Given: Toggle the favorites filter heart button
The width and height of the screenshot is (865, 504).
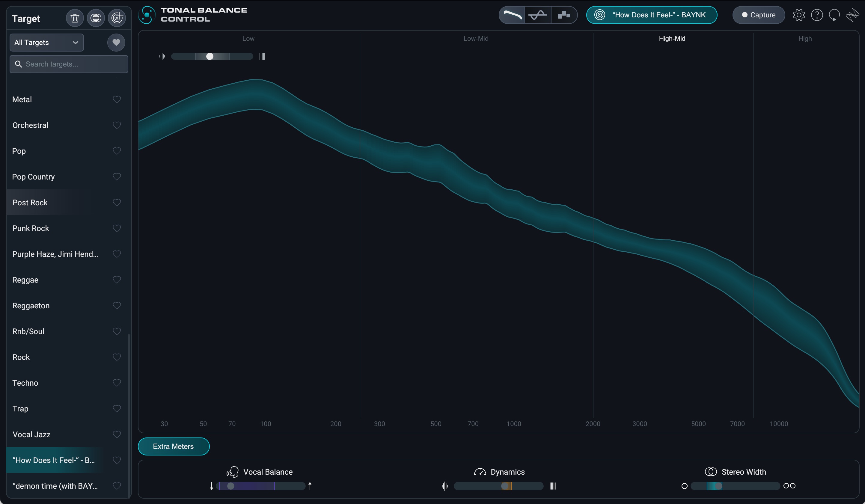Looking at the screenshot, I should pyautogui.click(x=116, y=43).
